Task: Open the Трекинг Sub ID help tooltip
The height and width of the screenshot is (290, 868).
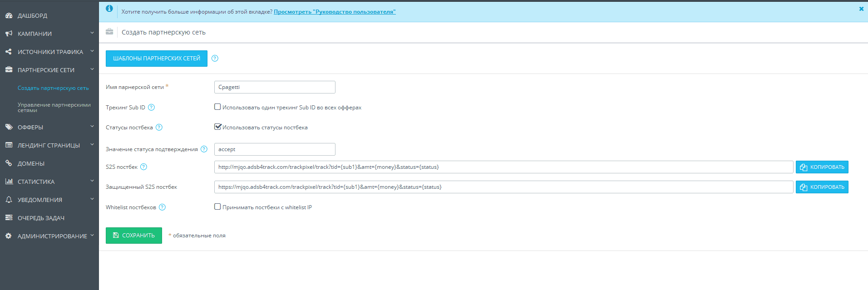Action: 152,108
